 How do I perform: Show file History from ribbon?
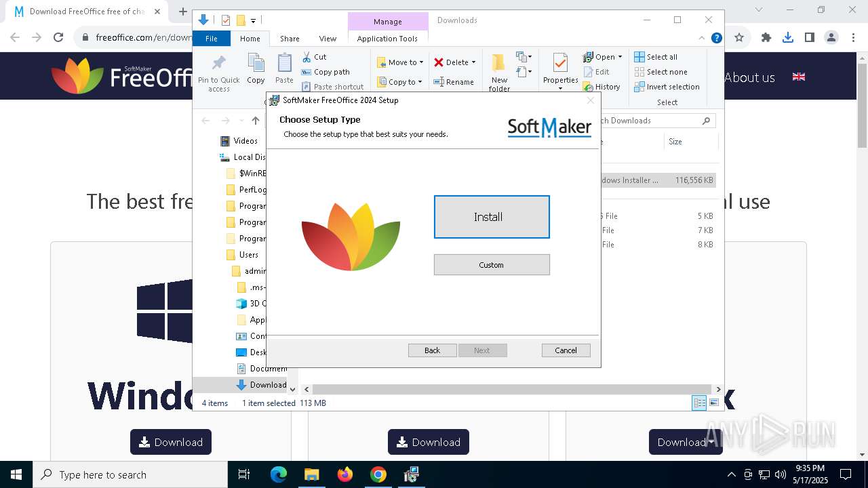tap(601, 87)
